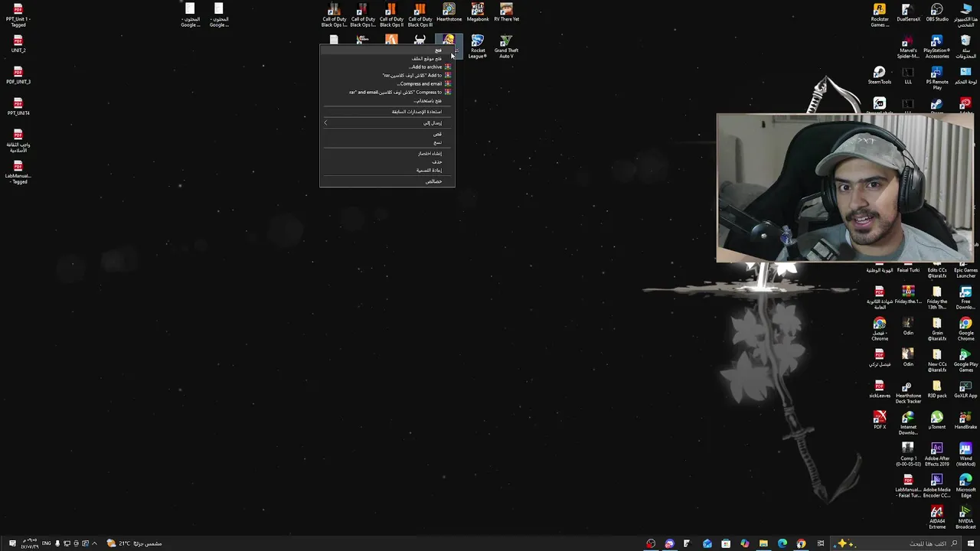Select the Internet Download Manager icon
The height and width of the screenshot is (551, 980).
point(908,423)
